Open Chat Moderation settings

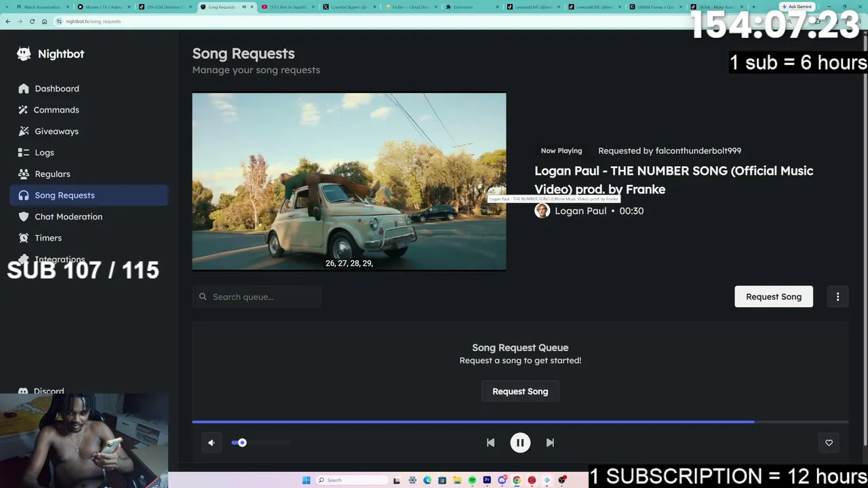click(89, 217)
